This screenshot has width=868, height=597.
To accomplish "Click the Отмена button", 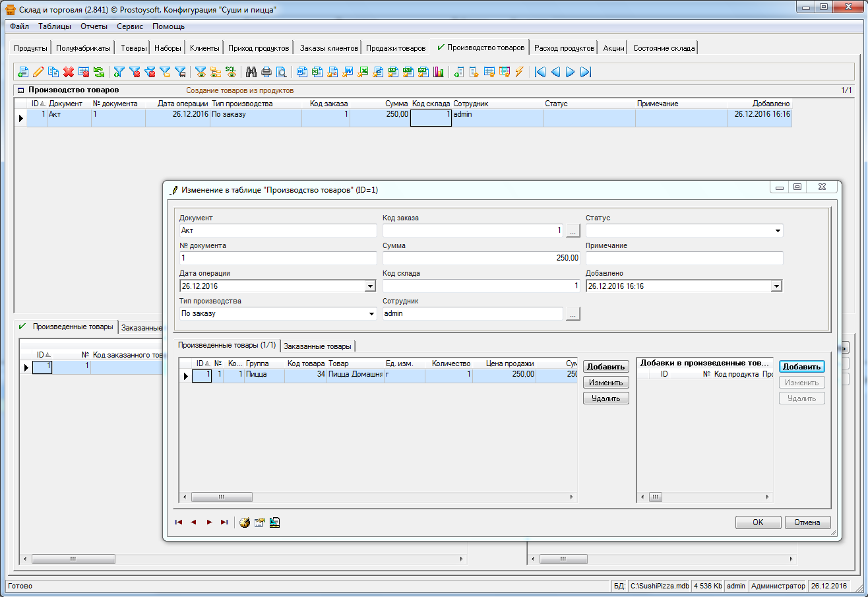I will (807, 522).
